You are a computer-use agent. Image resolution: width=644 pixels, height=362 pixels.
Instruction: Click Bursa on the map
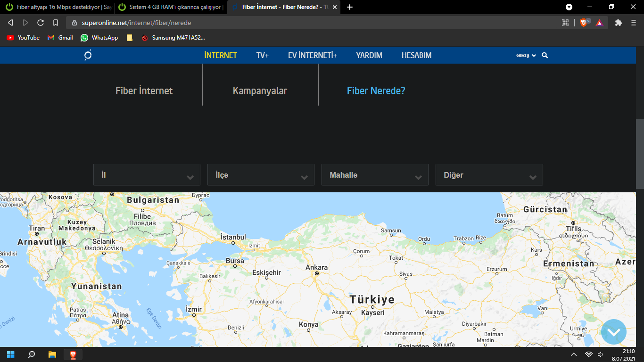point(235,261)
